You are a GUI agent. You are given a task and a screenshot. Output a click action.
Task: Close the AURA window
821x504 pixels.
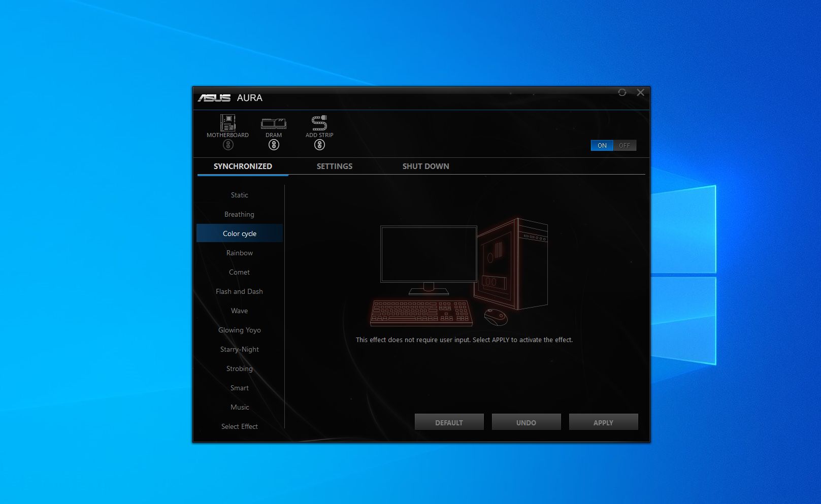[640, 92]
